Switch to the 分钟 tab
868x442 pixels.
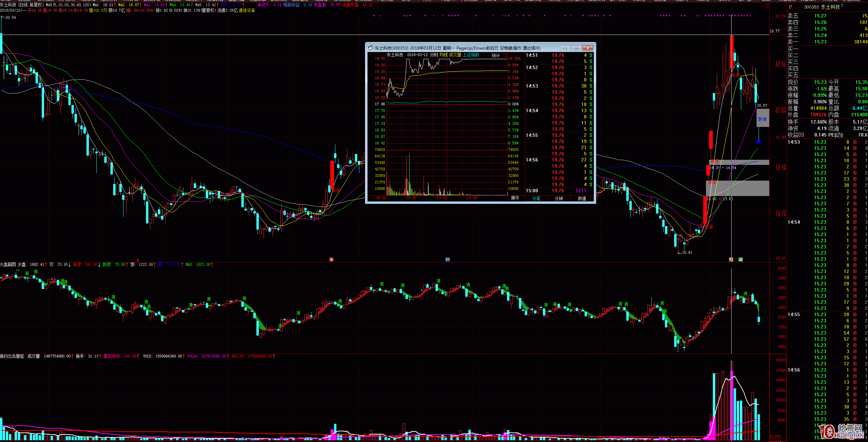click(x=559, y=198)
